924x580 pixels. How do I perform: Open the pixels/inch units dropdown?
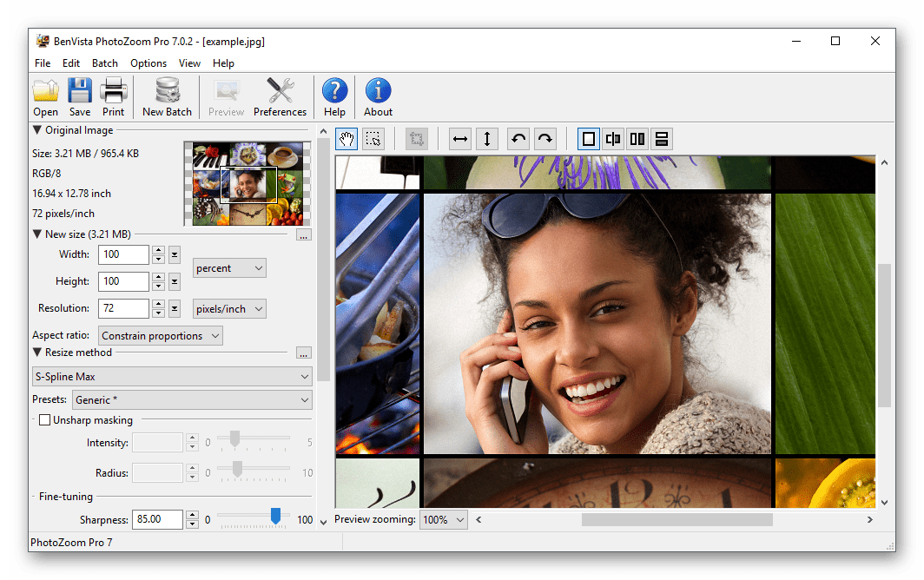[229, 309]
